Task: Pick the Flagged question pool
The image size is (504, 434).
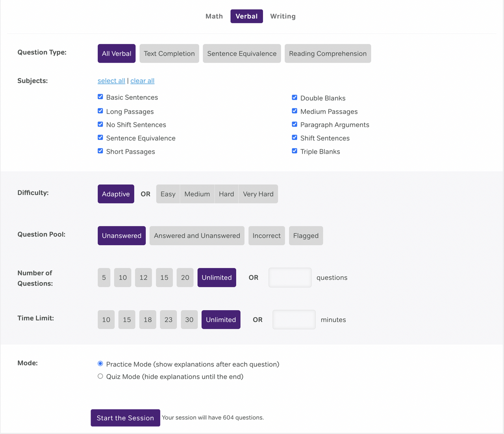Action: pos(306,236)
